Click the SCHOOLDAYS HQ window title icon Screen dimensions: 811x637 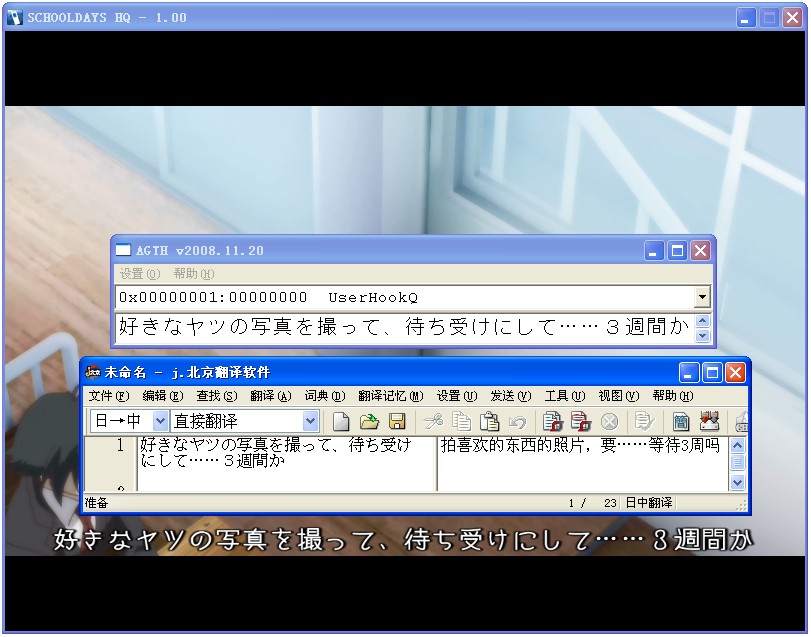pos(15,18)
